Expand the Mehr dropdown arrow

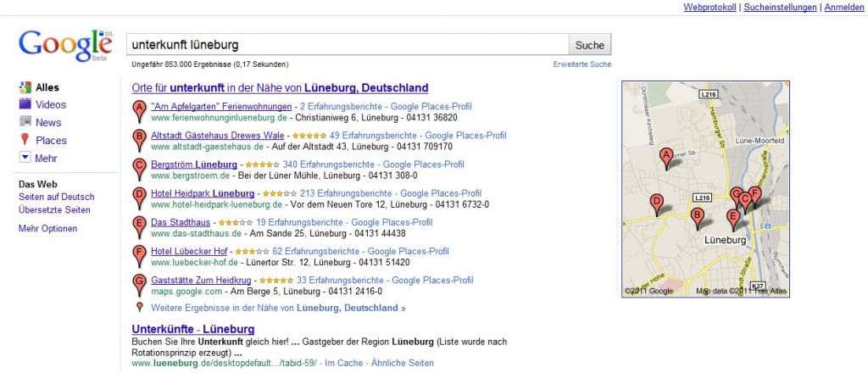pyautogui.click(x=25, y=158)
